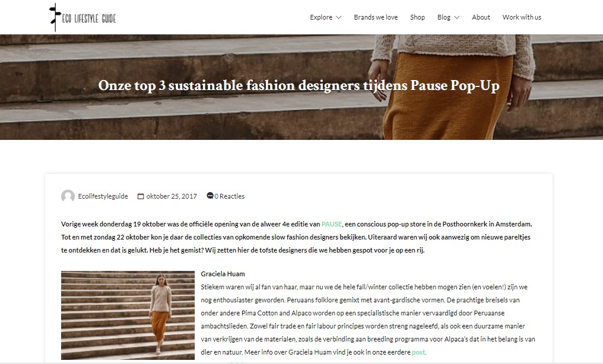Image resolution: width=603 pixels, height=364 pixels.
Task: Click the Graciela Huam stairs photo
Action: click(x=128, y=315)
